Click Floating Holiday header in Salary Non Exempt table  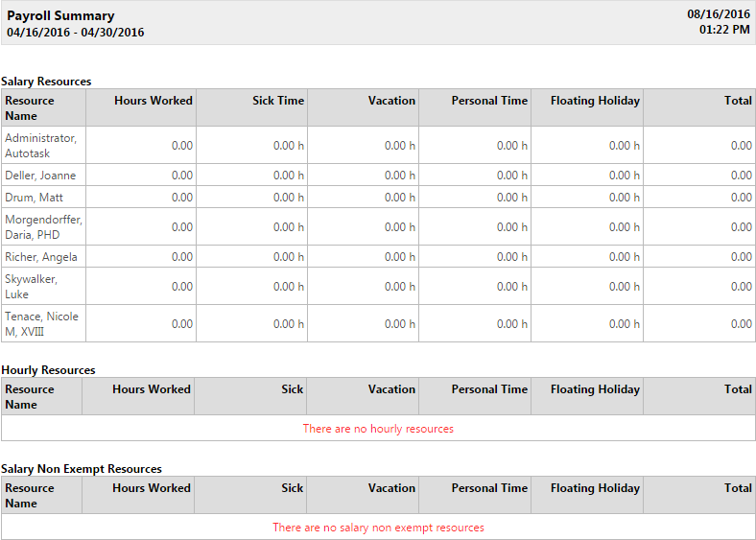point(595,488)
